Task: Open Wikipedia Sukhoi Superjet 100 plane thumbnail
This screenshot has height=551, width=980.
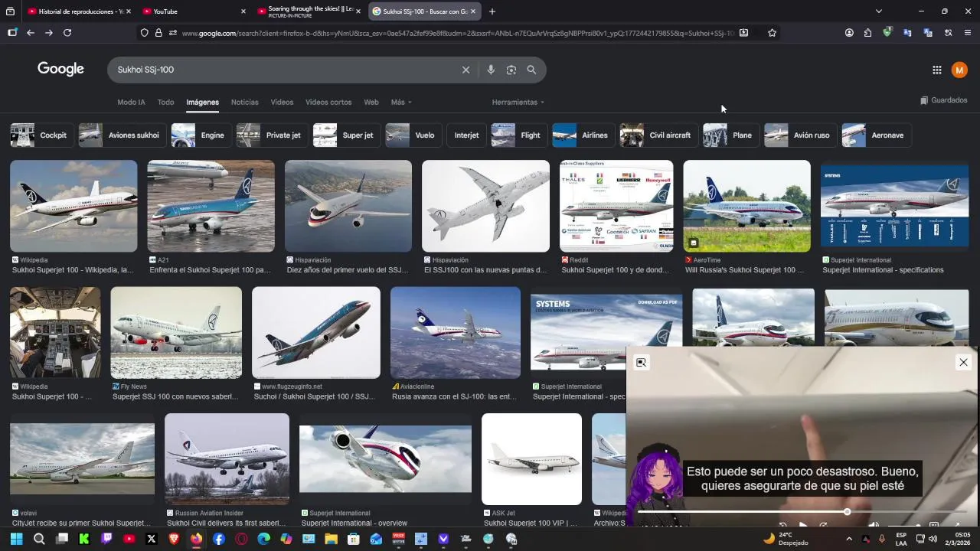Action: click(x=73, y=206)
